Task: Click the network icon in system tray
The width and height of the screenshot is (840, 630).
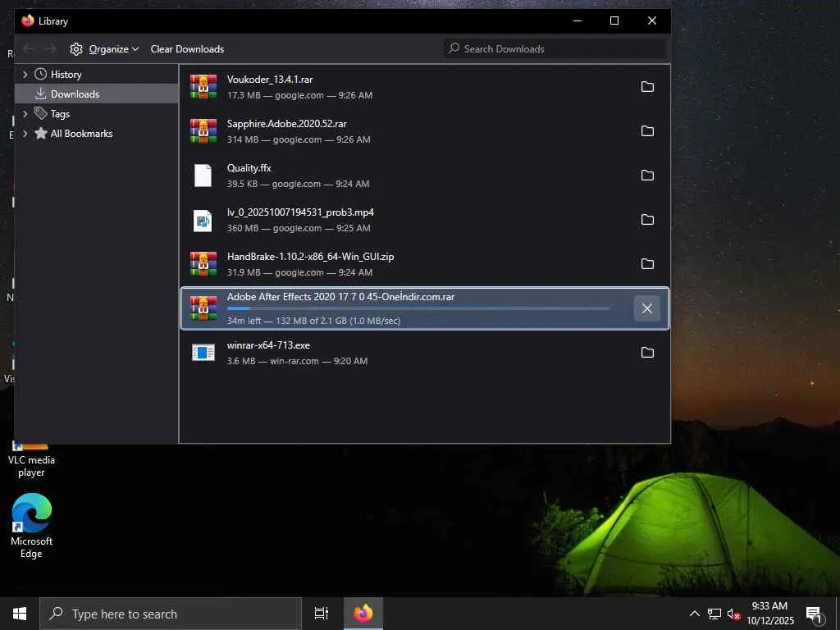Action: (714, 614)
